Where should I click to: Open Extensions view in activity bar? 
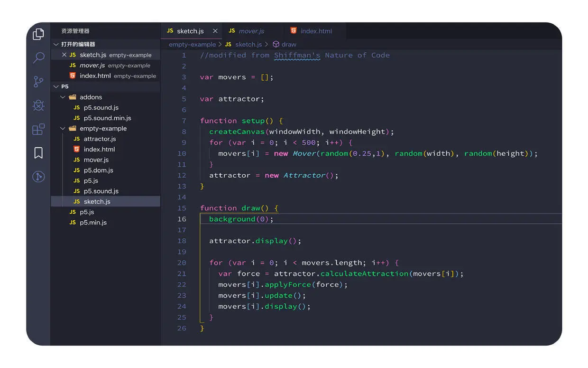point(38,129)
